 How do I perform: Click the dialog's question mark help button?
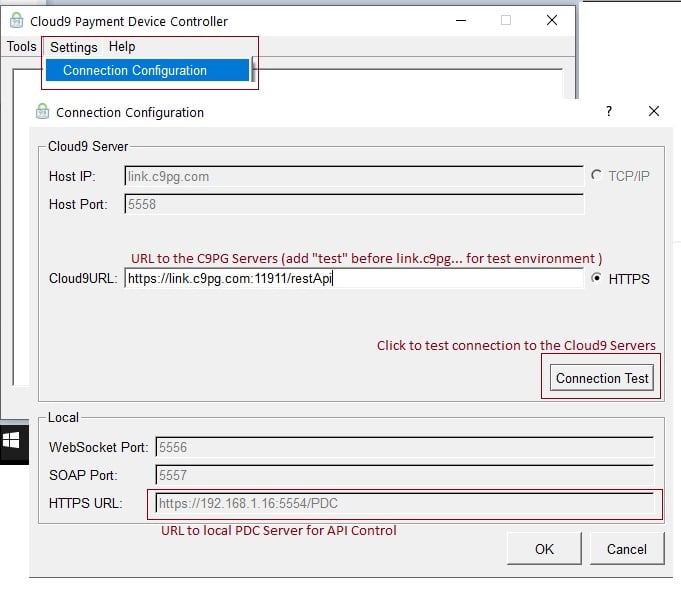pos(609,111)
